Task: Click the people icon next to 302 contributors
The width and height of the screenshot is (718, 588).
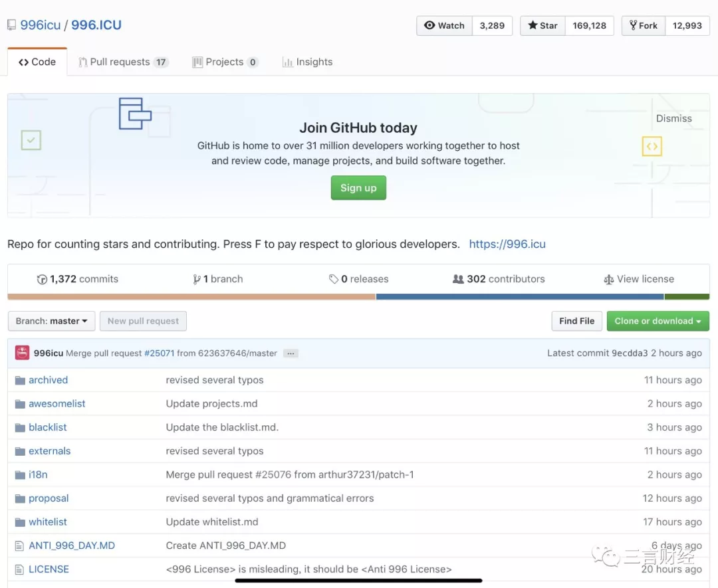Action: (458, 278)
